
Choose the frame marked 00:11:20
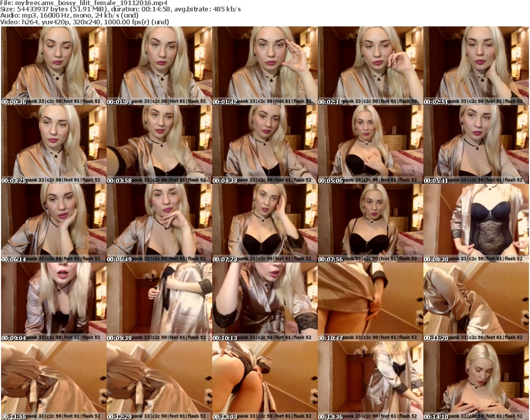(476, 302)
